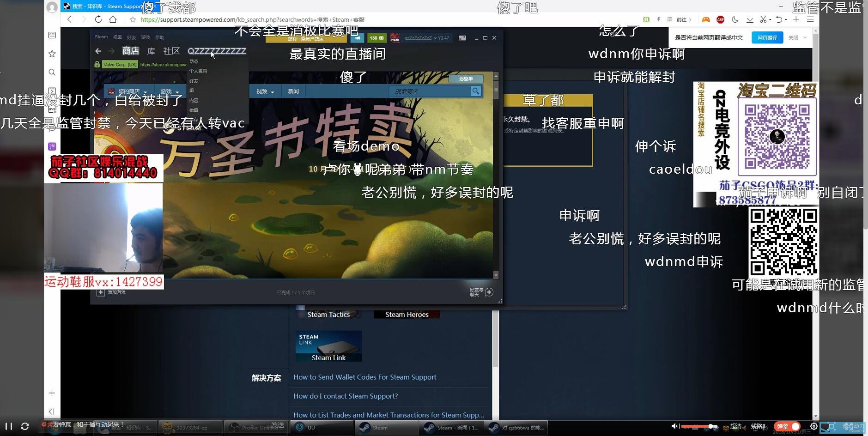Open the reading mode book icon
The height and width of the screenshot is (436, 868).
tap(646, 19)
